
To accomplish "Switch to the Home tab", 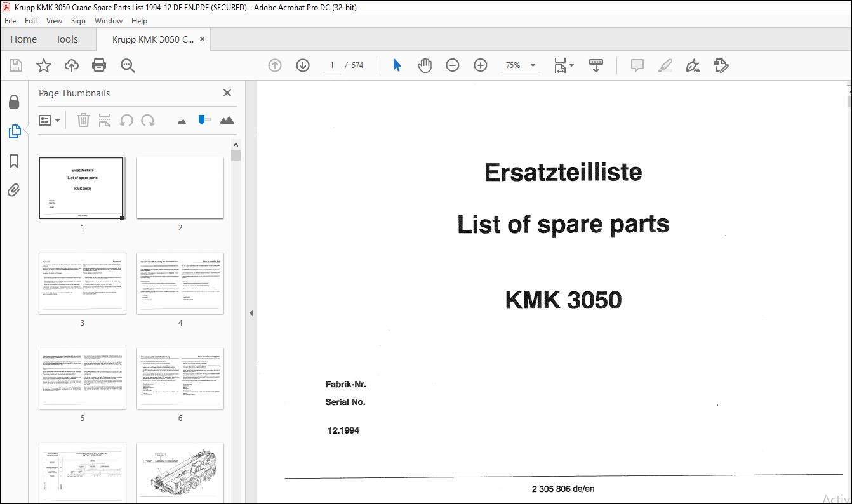I will tap(23, 39).
